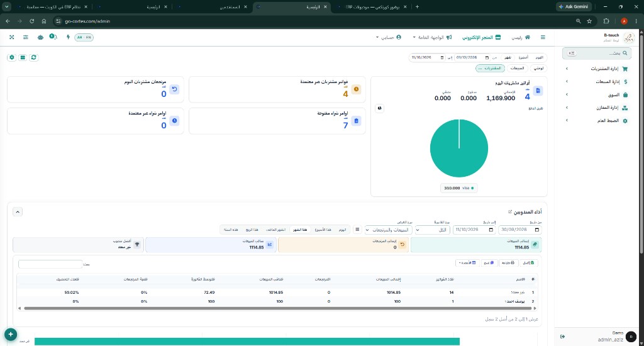The width and height of the screenshot is (644, 346).
Task: Open today's purchase returns undo icon
Action: tap(175, 89)
